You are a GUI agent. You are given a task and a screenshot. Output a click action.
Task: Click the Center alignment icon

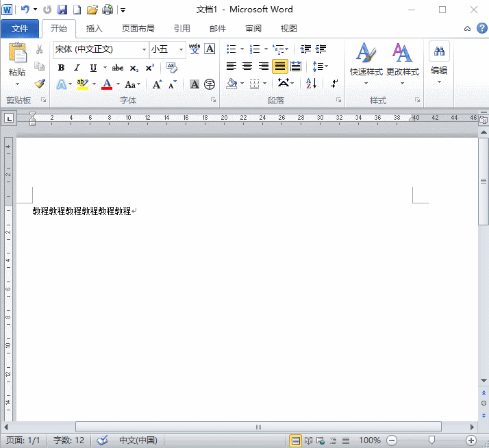point(247,66)
